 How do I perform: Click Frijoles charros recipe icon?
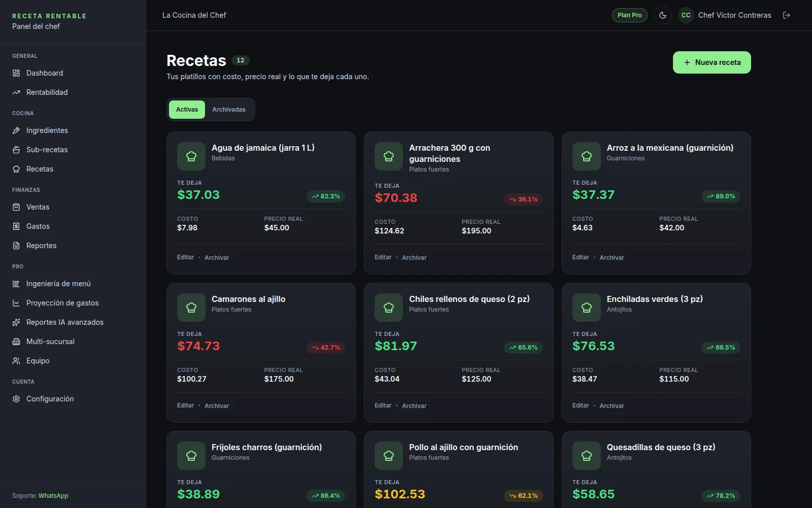click(191, 456)
